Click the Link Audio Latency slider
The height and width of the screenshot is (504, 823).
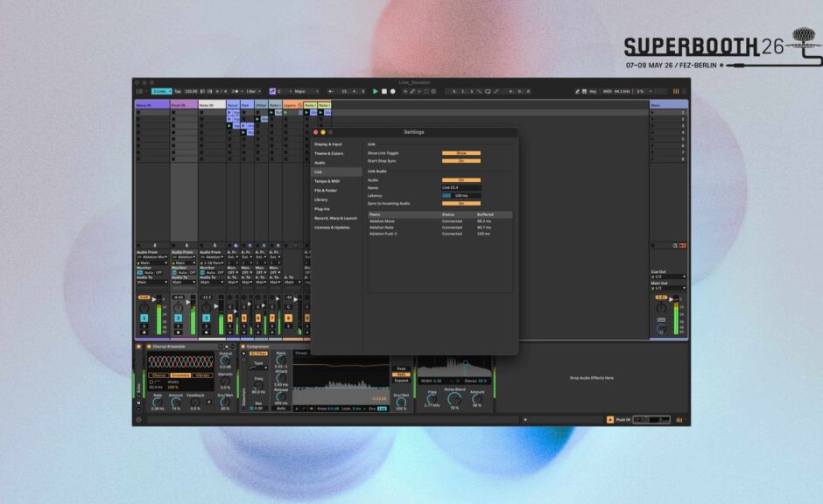(461, 196)
